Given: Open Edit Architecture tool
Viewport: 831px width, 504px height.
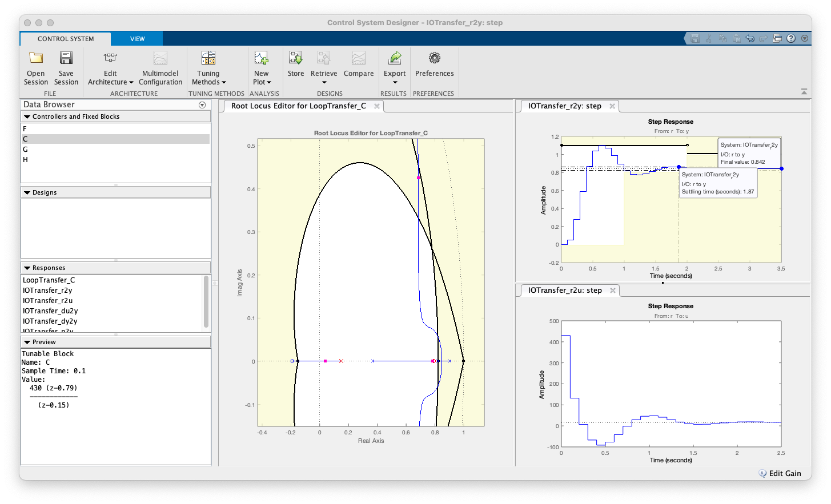Looking at the screenshot, I should (110, 68).
